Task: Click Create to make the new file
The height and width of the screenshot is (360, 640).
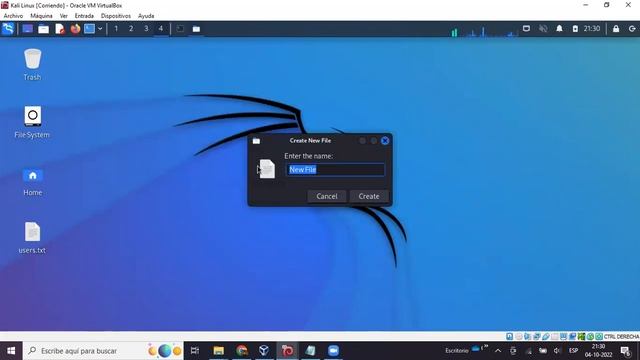Action: [369, 196]
